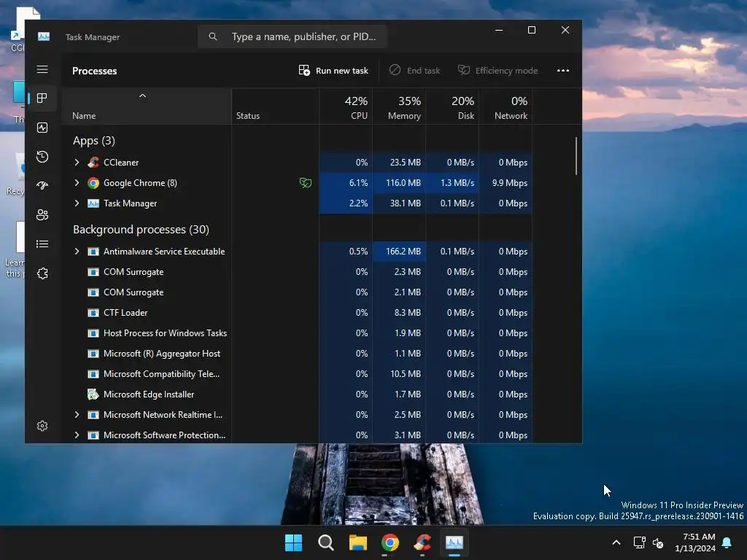
Task: Click the End task button
Action: click(x=414, y=71)
